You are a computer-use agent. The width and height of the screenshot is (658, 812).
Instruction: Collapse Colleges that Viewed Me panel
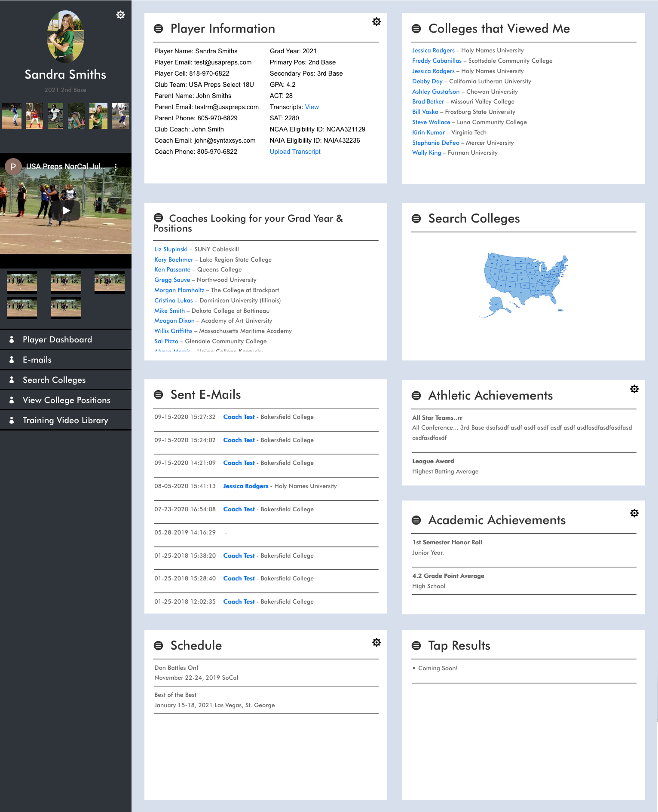pyautogui.click(x=416, y=29)
